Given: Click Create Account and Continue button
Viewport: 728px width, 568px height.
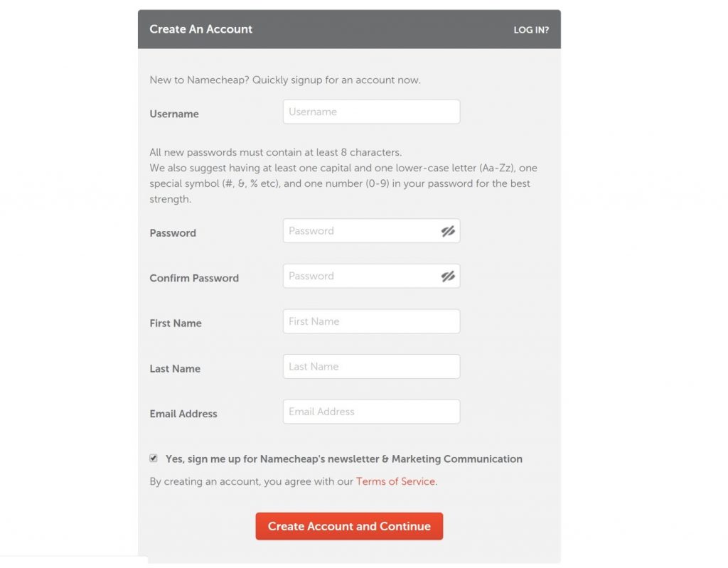Looking at the screenshot, I should pos(349,526).
